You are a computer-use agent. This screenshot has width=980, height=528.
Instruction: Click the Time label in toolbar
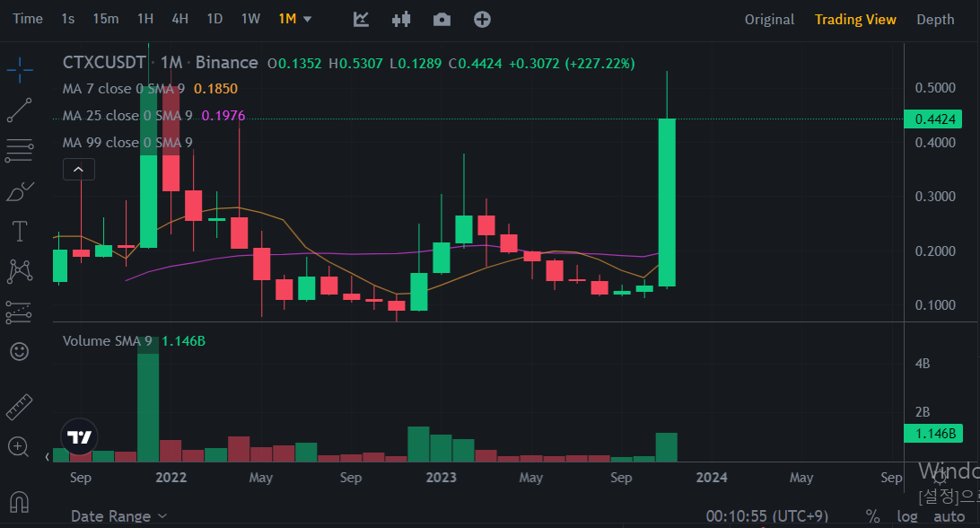coord(28,20)
